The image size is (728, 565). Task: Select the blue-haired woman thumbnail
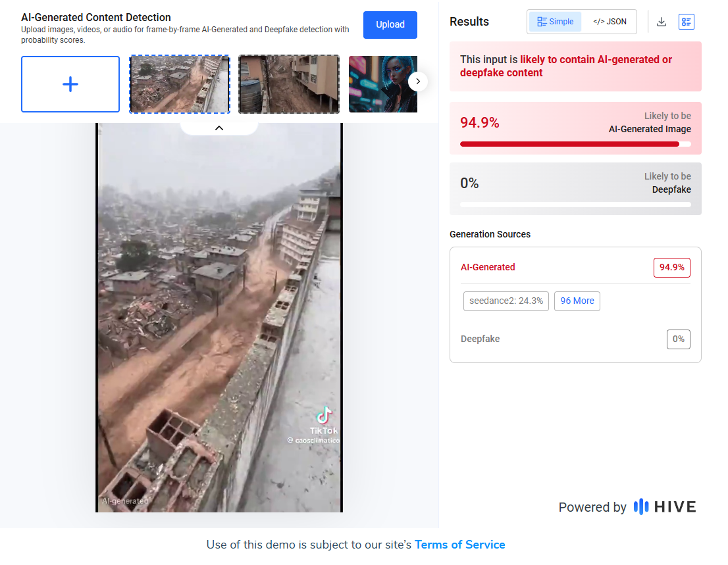click(382, 84)
